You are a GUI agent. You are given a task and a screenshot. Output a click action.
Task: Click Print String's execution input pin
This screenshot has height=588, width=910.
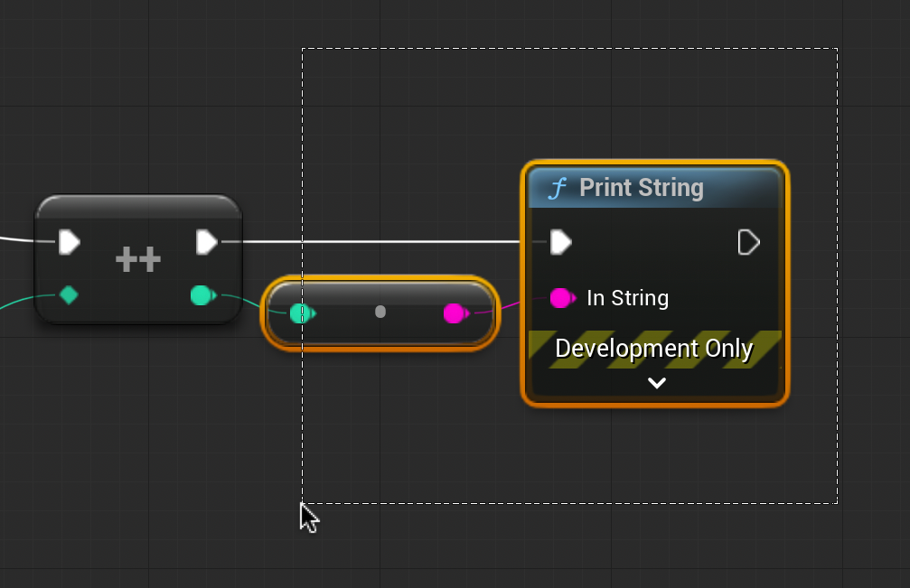[x=561, y=242]
